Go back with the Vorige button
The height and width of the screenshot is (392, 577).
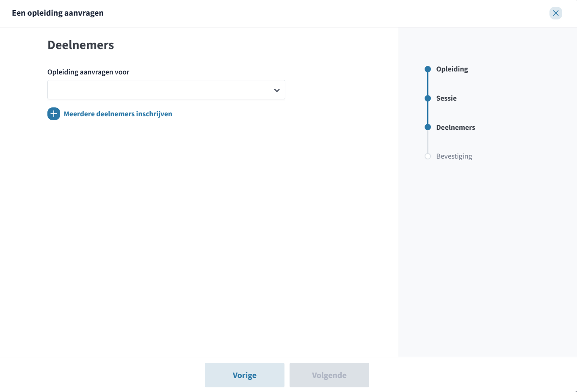(x=245, y=375)
